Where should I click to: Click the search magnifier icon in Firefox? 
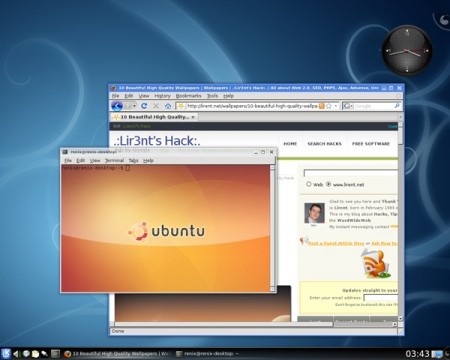(x=397, y=106)
